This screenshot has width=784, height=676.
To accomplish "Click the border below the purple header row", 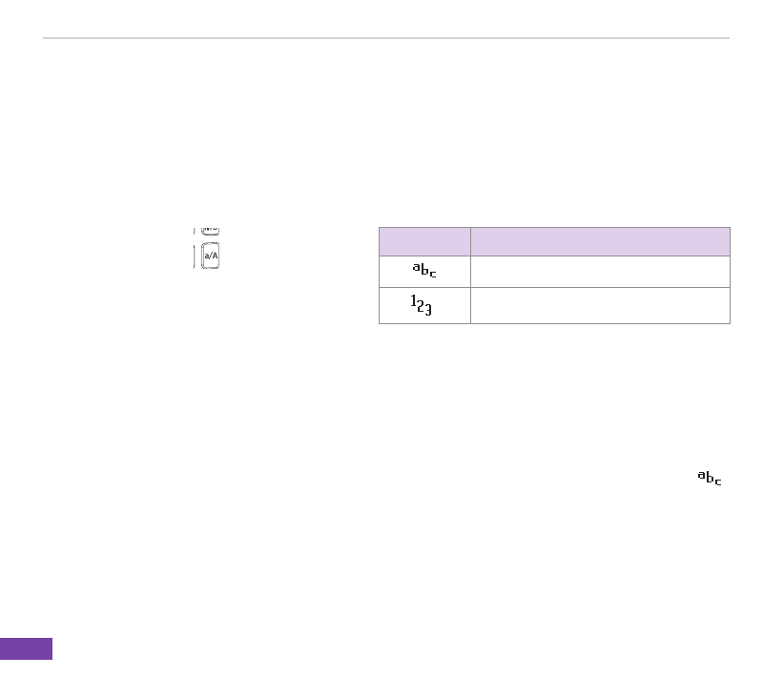I will coord(554,256).
